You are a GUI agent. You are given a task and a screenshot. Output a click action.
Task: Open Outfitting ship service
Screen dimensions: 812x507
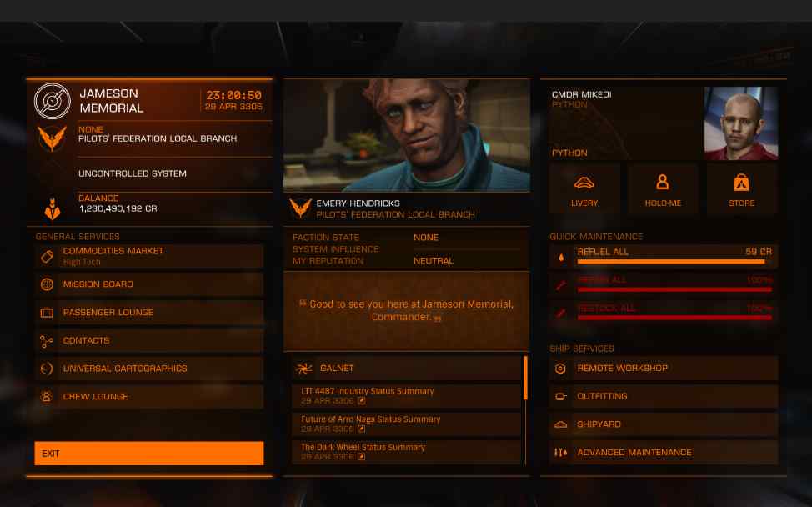[x=664, y=396]
